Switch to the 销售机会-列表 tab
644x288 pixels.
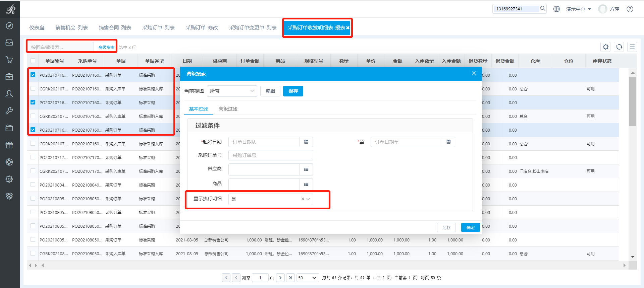pyautogui.click(x=71, y=28)
